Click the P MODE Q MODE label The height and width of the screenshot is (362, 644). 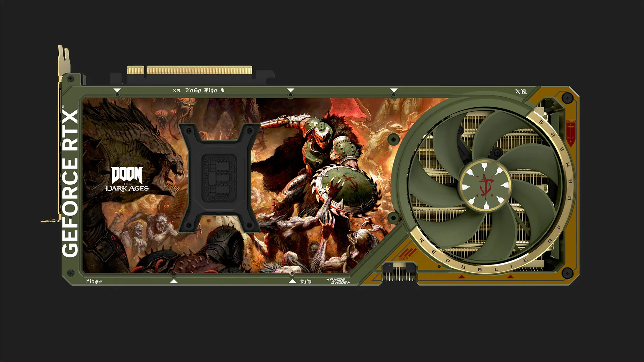coord(338,281)
